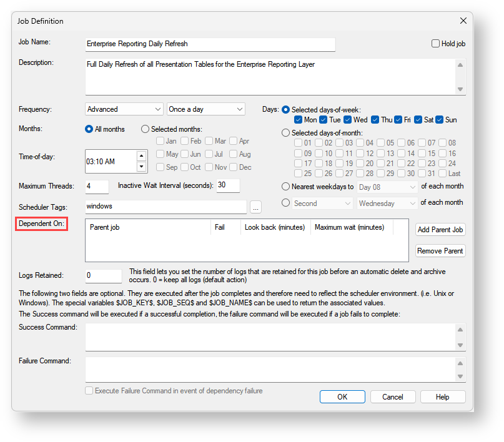Confirm the job with the OK button
Viewport: 504px width, 442px height.
(342, 397)
